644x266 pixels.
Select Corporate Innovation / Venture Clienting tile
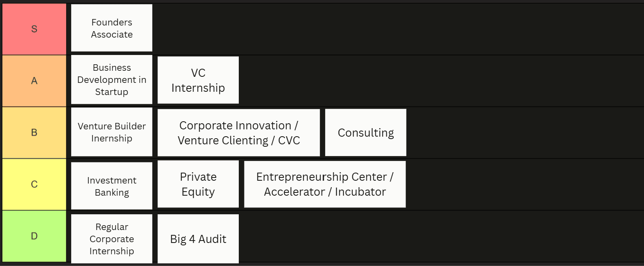click(238, 133)
